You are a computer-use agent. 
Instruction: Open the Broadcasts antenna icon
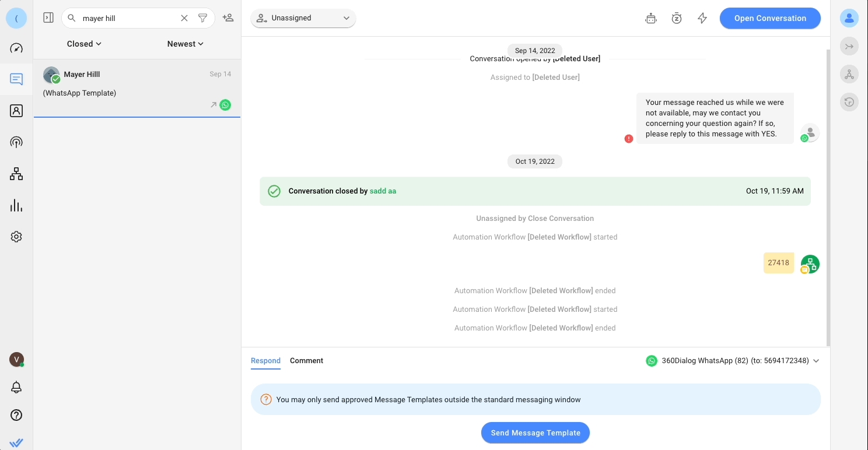16,142
